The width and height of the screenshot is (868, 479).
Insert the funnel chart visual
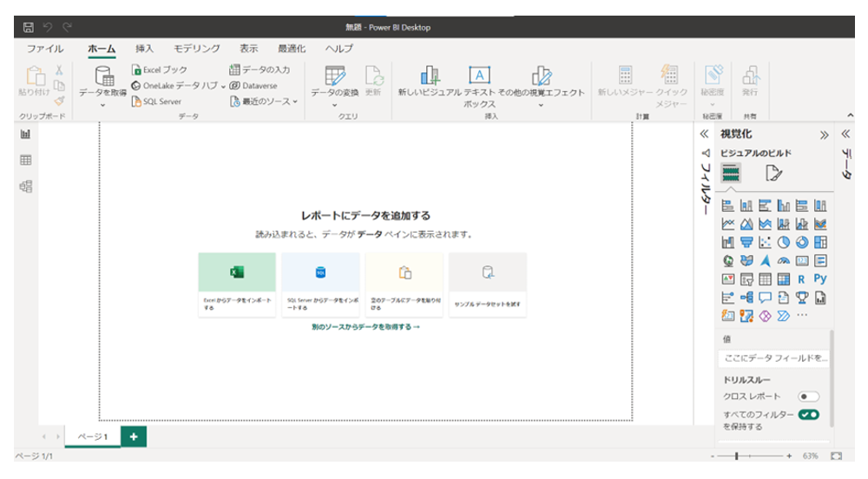pyautogui.click(x=746, y=242)
